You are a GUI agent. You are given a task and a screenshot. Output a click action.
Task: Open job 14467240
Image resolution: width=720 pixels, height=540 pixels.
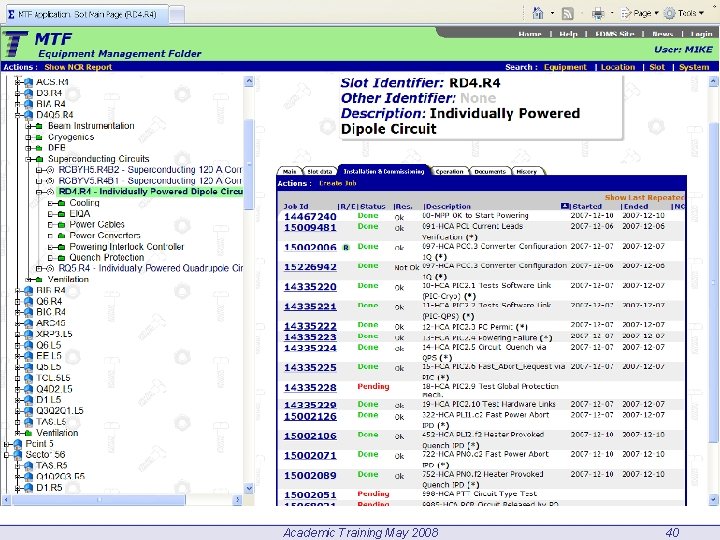pos(310,217)
